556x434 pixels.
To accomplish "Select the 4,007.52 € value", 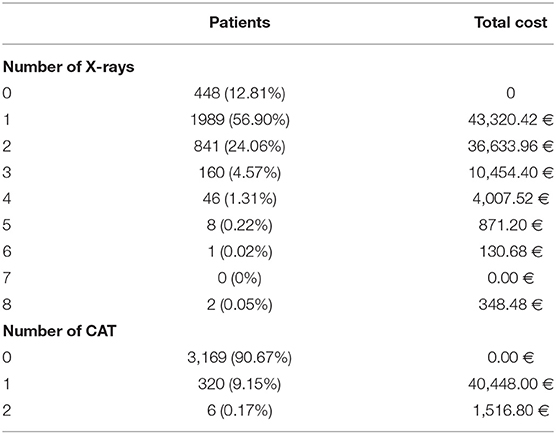I will point(511,199).
